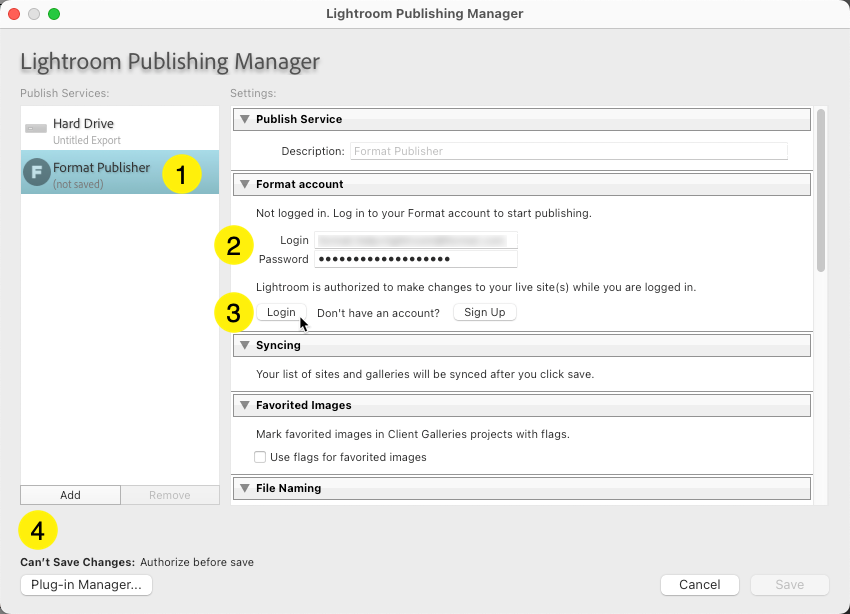Click the "Settings:" panel label
The height and width of the screenshot is (614, 850).
tap(253, 93)
